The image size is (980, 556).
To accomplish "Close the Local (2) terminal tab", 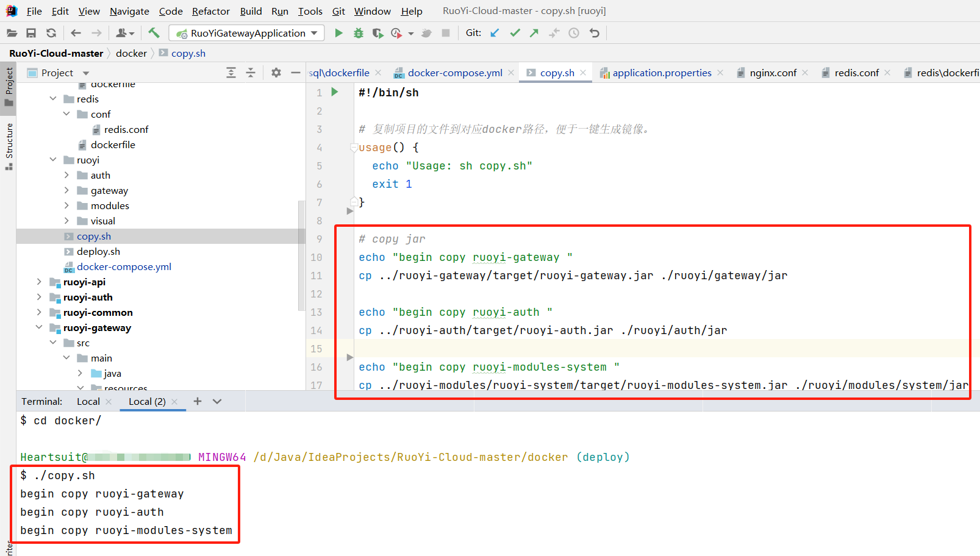I will tap(174, 401).
